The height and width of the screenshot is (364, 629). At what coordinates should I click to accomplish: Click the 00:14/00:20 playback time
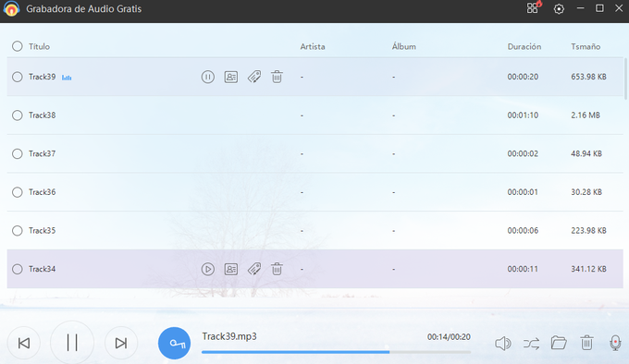point(449,337)
